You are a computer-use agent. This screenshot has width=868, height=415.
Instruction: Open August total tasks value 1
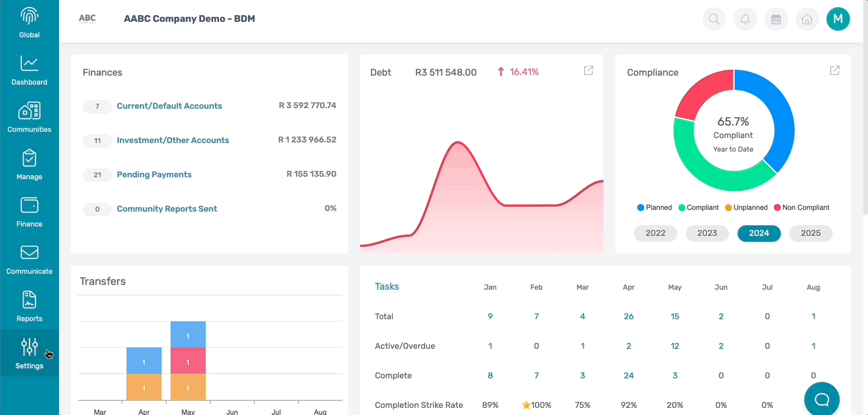pyautogui.click(x=813, y=316)
